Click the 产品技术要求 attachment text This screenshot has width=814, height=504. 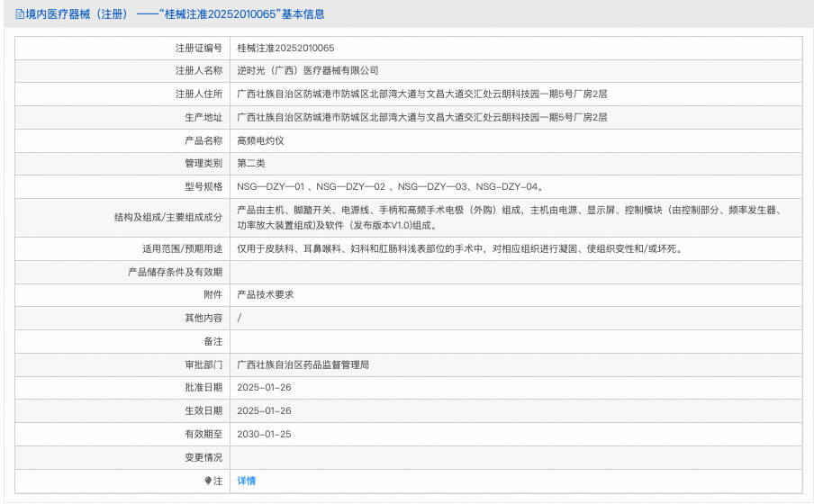tap(266, 295)
